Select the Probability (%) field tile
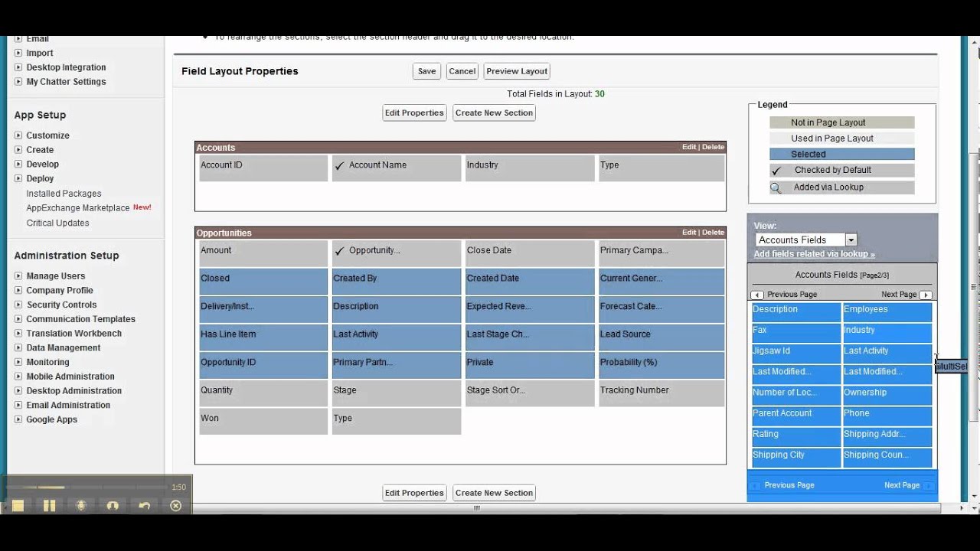This screenshot has height=551, width=980. tap(661, 366)
